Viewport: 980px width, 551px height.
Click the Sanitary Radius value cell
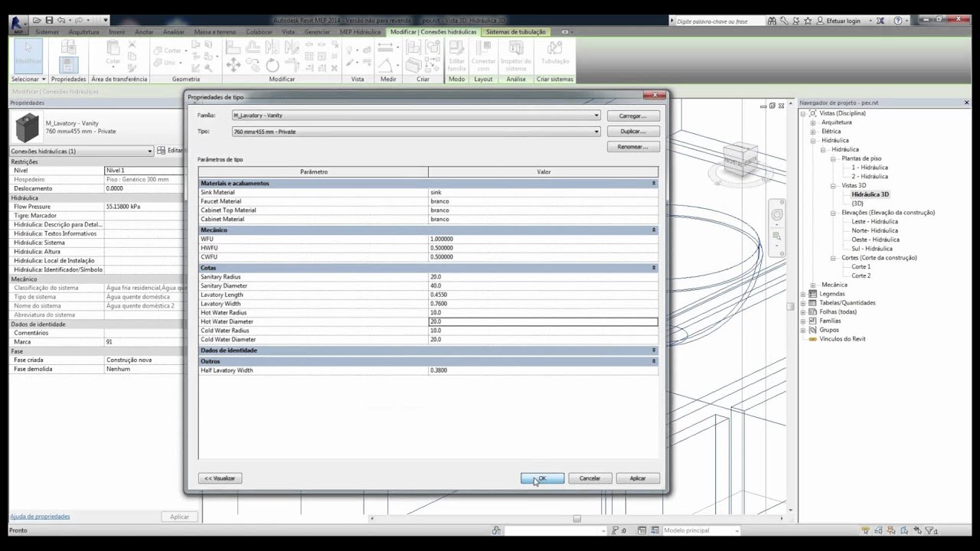tap(543, 277)
